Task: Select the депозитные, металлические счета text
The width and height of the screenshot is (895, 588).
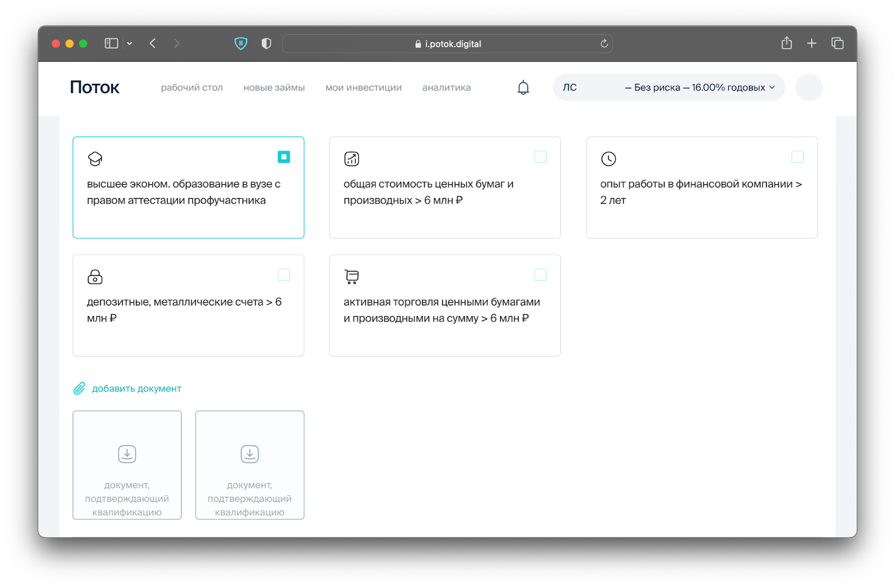Action: [x=184, y=310]
